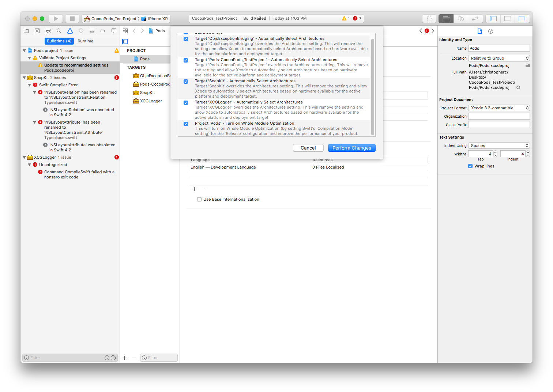The image size is (553, 392).
Task: Open the Symbol navigator
Action: (48, 31)
